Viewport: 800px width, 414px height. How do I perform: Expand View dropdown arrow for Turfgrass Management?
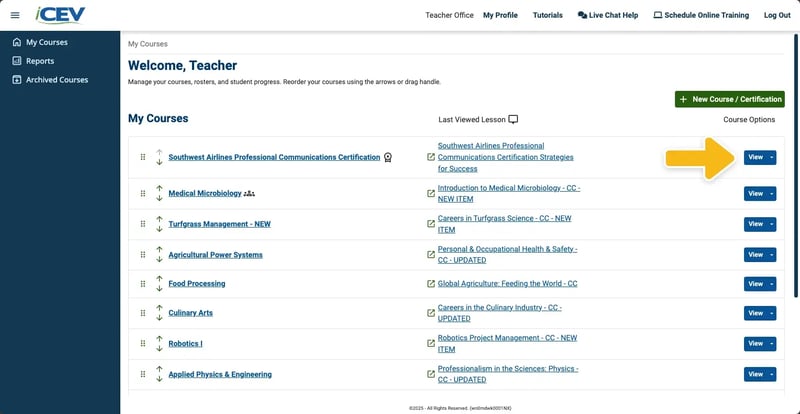pyautogui.click(x=771, y=224)
